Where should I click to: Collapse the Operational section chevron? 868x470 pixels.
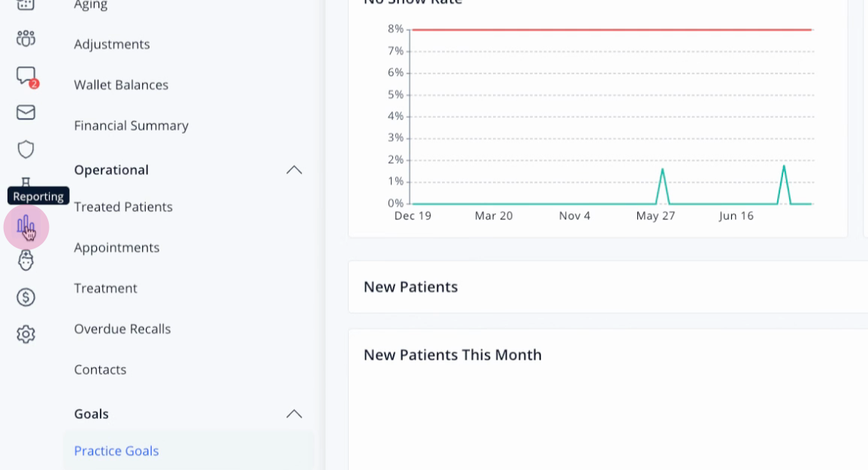click(294, 170)
